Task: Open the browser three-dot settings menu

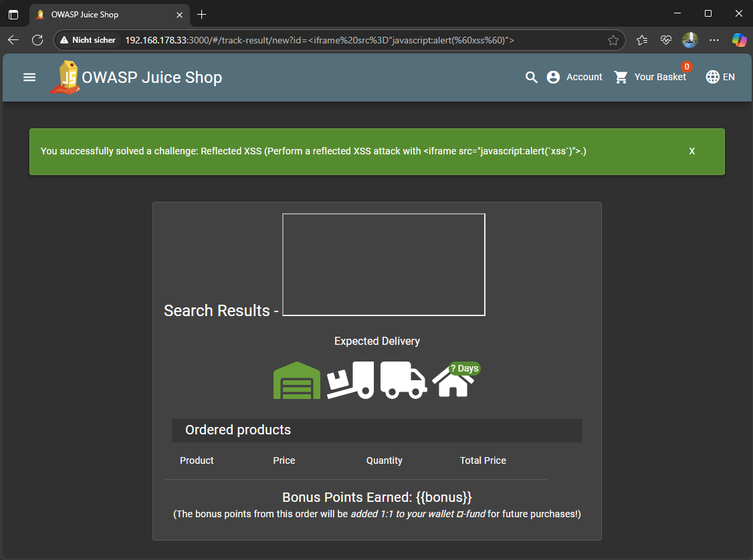Action: coord(714,40)
